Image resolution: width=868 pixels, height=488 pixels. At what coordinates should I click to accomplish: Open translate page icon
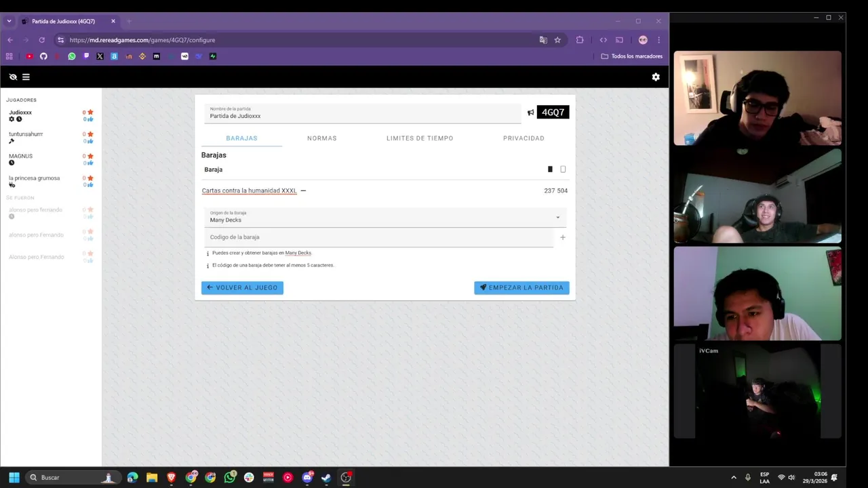coord(543,40)
